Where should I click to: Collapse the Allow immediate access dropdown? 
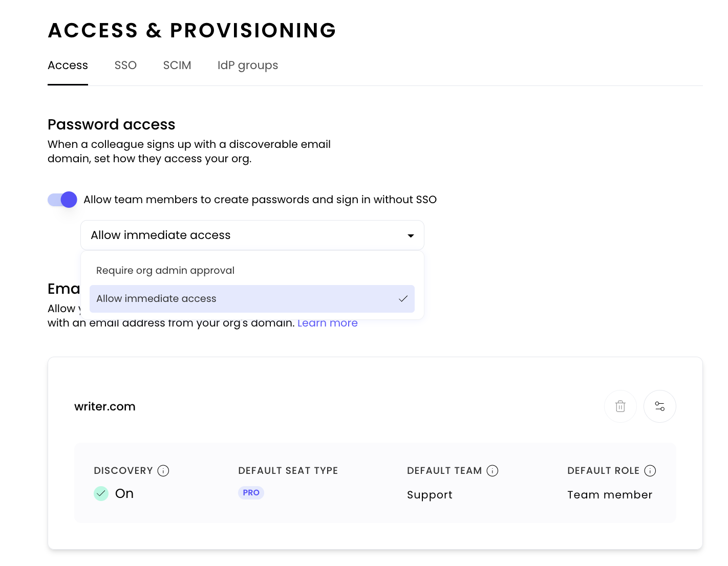coord(252,235)
